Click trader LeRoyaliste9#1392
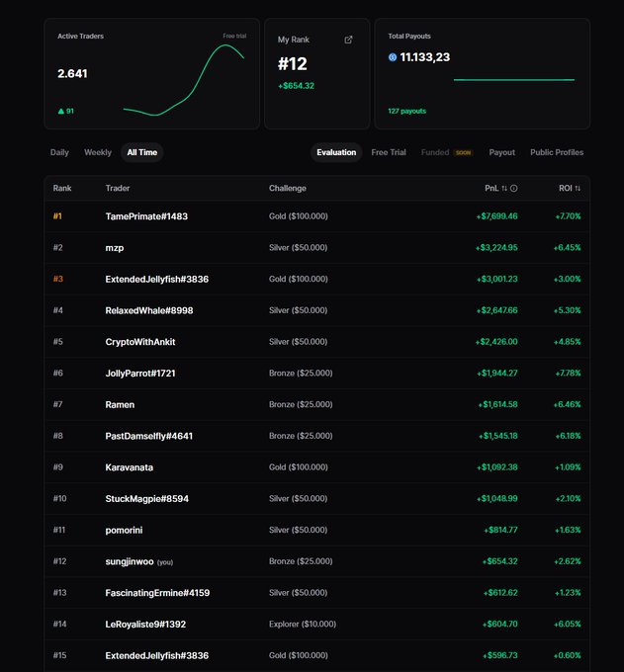 point(145,624)
